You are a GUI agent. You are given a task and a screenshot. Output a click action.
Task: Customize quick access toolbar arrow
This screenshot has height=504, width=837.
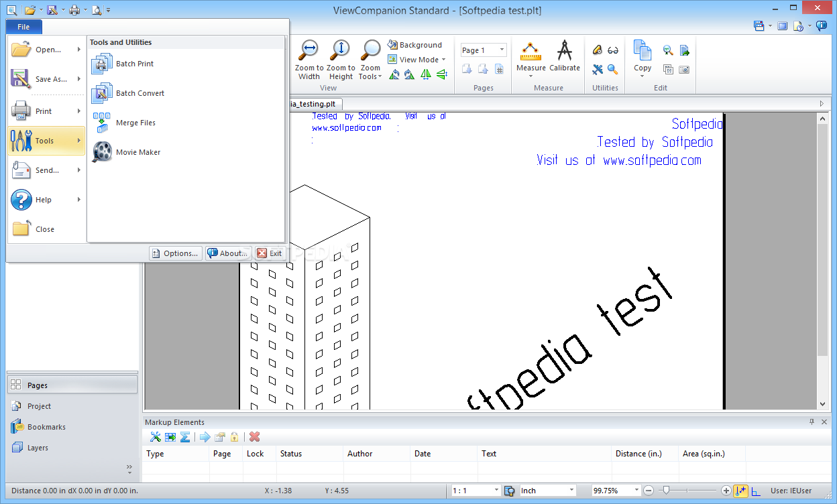point(109,10)
